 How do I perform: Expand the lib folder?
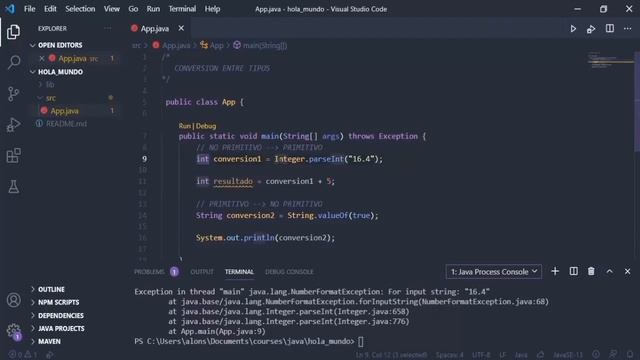pos(46,84)
